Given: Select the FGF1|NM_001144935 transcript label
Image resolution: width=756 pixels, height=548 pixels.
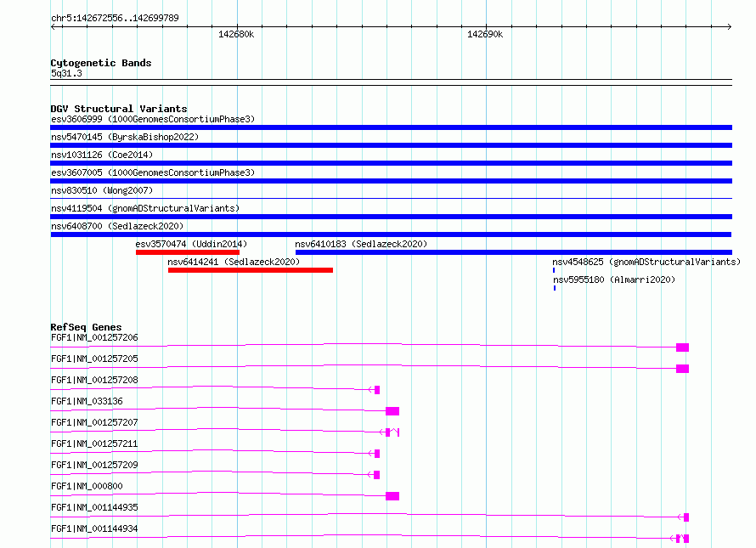Looking at the screenshot, I should (x=94, y=507).
